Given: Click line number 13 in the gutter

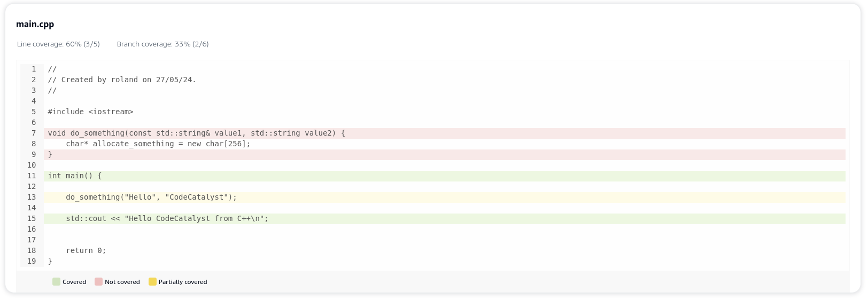Looking at the screenshot, I should pos(32,198).
